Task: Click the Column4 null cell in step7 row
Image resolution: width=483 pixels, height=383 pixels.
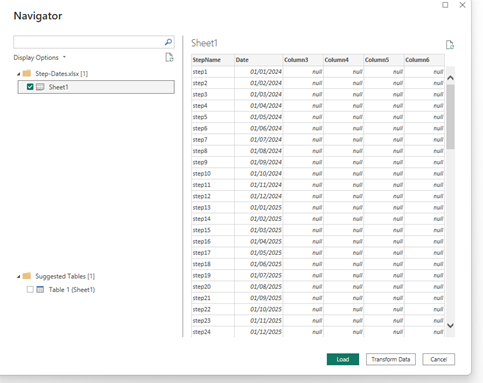Action: (343, 140)
